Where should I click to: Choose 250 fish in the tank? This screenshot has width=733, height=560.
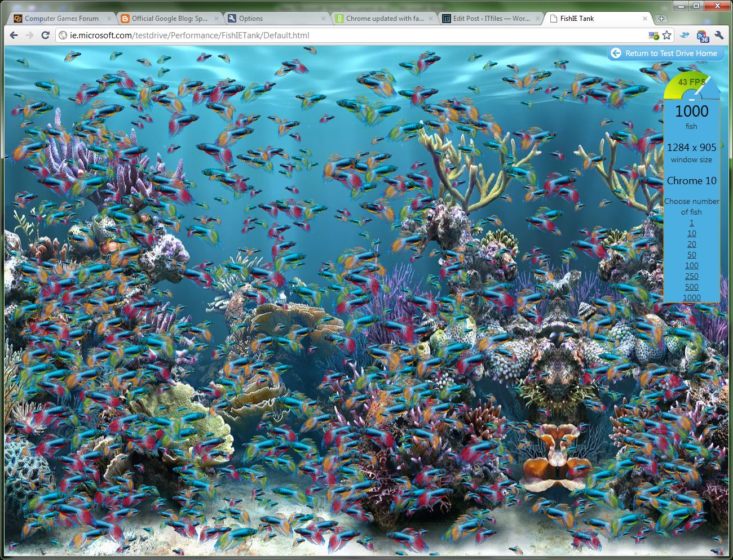coord(691,276)
